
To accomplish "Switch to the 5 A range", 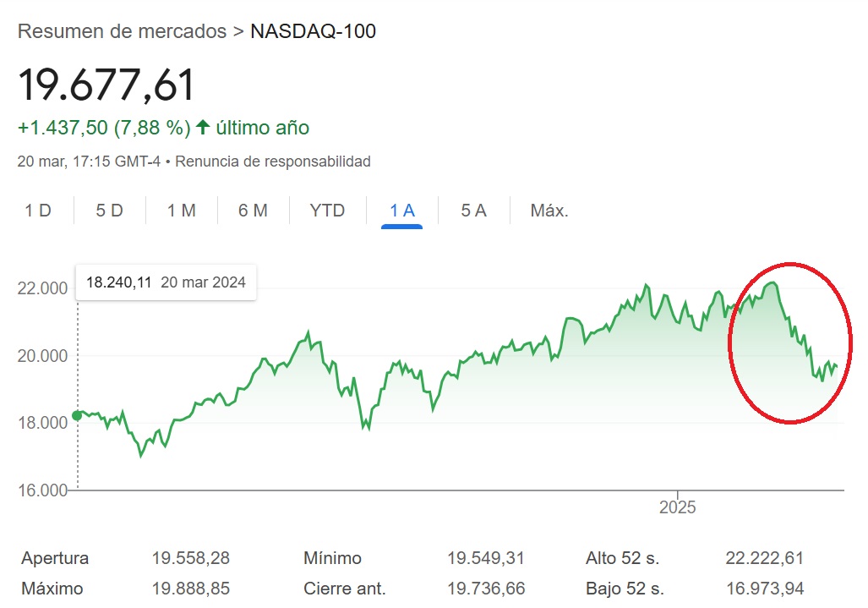I will tap(473, 211).
